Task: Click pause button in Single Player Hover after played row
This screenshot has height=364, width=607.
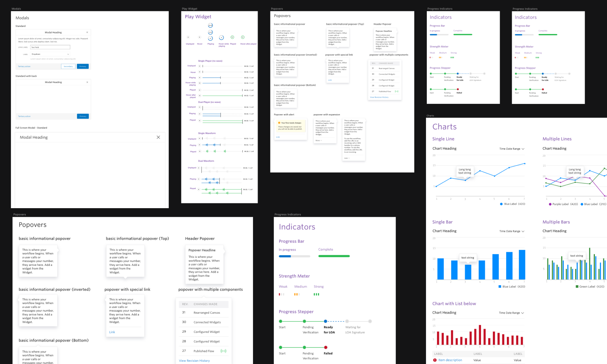Action: click(199, 96)
